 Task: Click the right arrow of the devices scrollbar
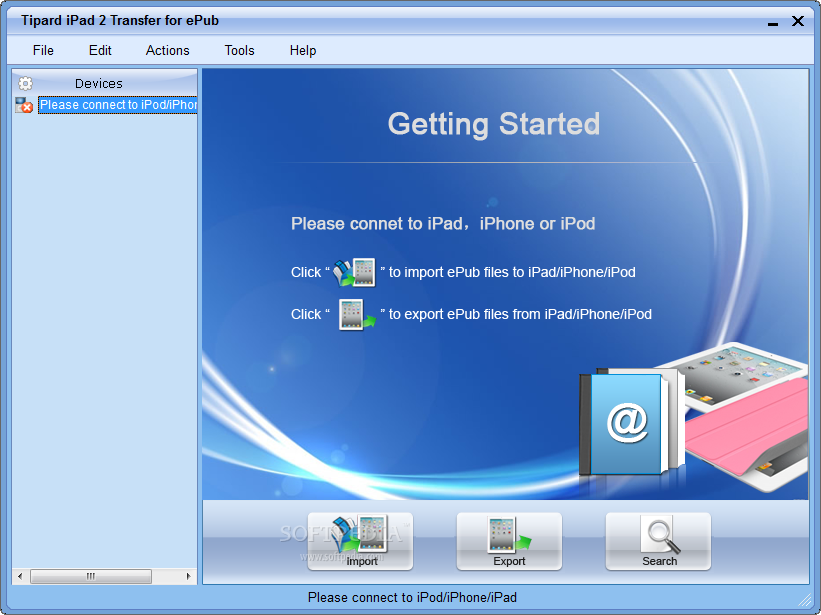(x=188, y=576)
